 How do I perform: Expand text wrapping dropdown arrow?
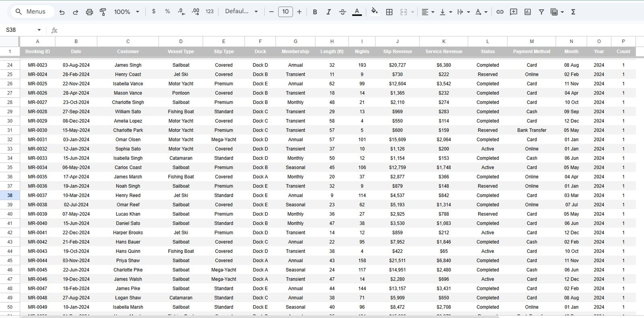[468, 12]
